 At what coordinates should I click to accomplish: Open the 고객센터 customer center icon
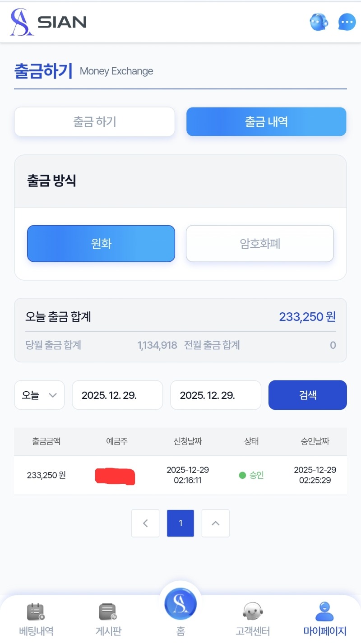click(253, 612)
